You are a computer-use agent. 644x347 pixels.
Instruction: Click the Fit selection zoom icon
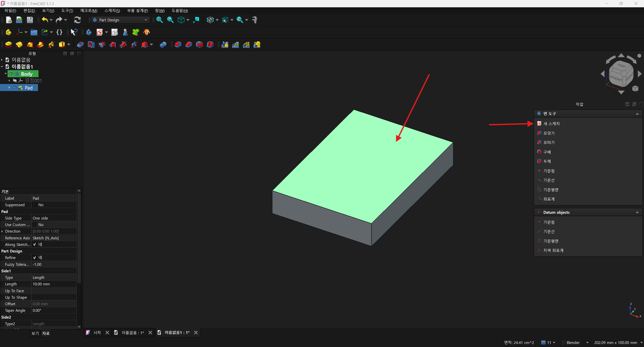coord(170,20)
